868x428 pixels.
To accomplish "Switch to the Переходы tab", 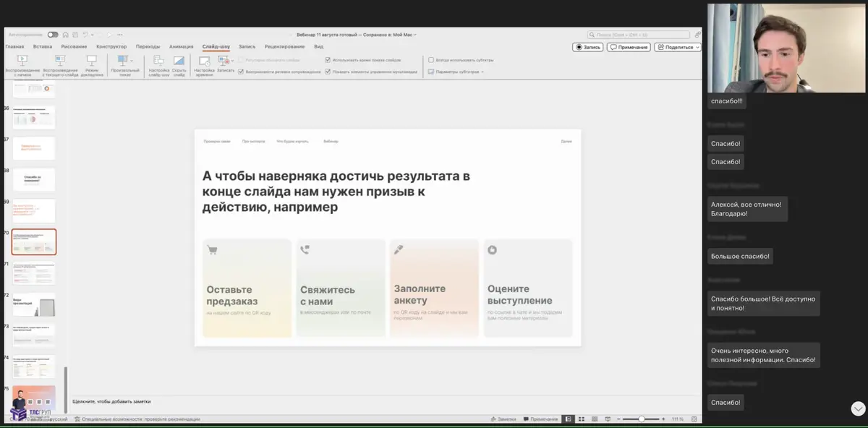I will (148, 46).
